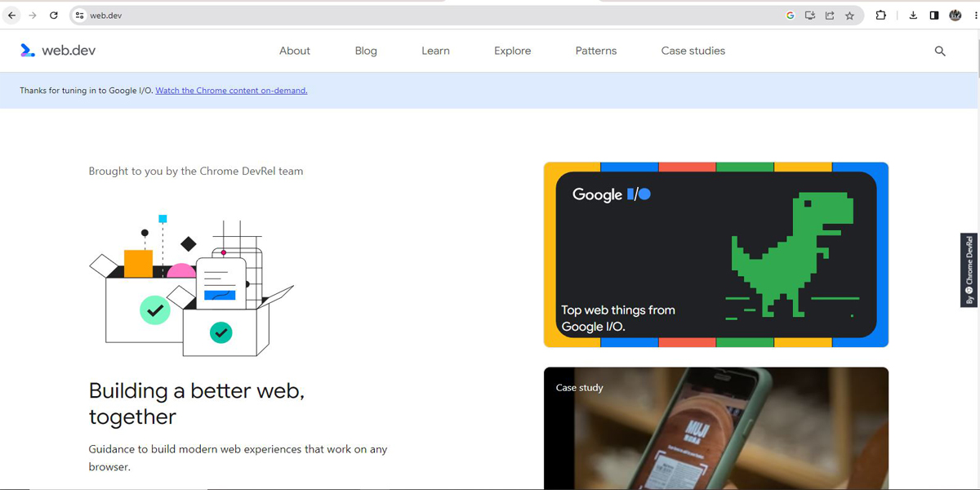Open the Explore nav item
980x490 pixels.
coord(512,51)
